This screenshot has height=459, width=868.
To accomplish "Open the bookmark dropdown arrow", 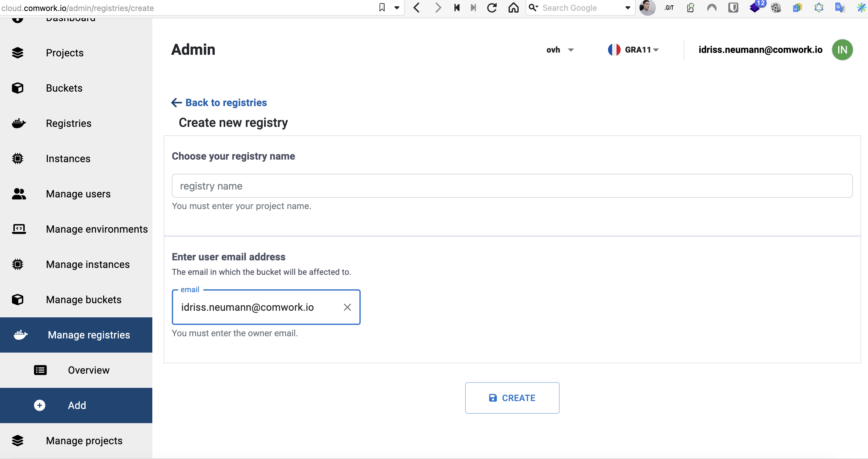I will point(397,8).
